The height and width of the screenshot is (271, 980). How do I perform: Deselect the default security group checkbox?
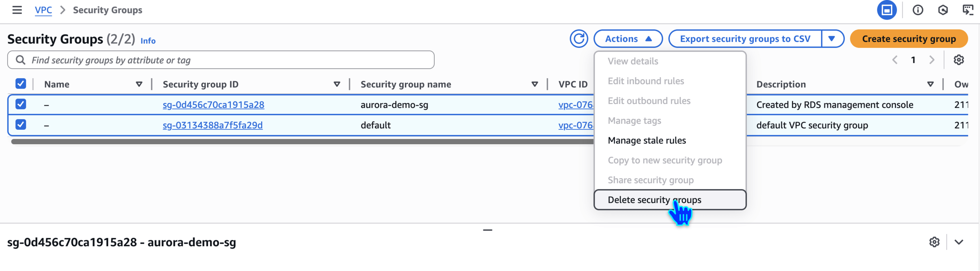tap(21, 125)
